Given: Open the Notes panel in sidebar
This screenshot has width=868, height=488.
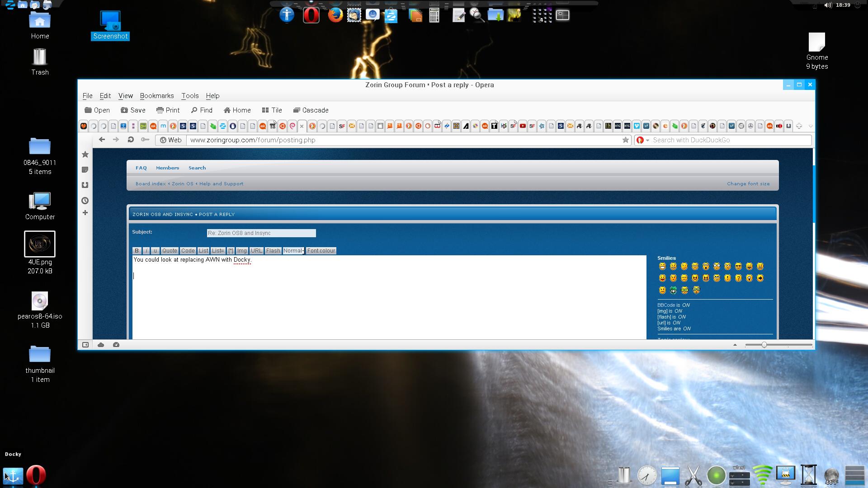Looking at the screenshot, I should [x=85, y=170].
